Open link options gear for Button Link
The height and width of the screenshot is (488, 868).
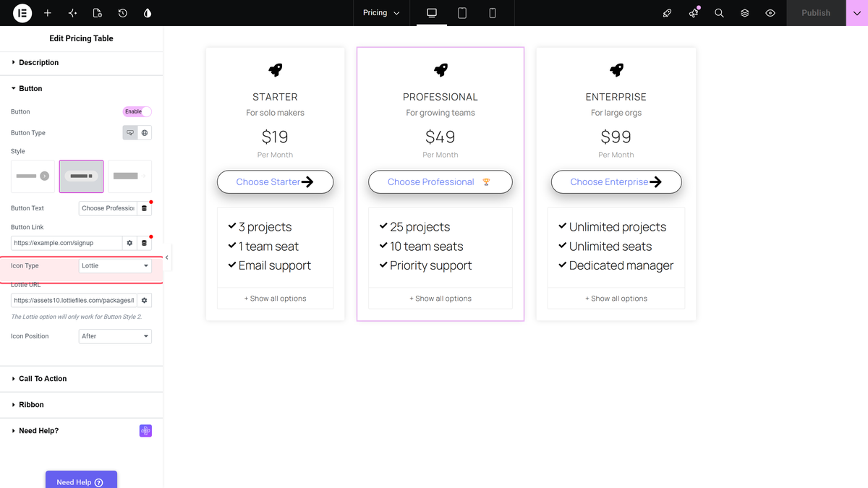coord(130,243)
